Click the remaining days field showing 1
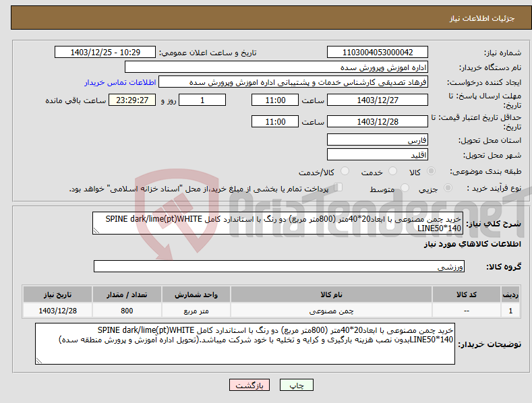This screenshot has width=532, height=403. 202,100
